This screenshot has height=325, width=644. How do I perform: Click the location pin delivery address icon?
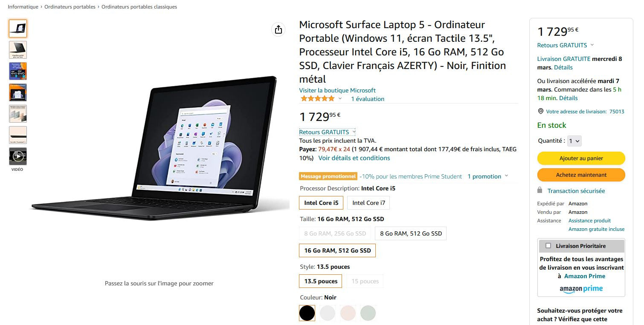click(x=541, y=112)
